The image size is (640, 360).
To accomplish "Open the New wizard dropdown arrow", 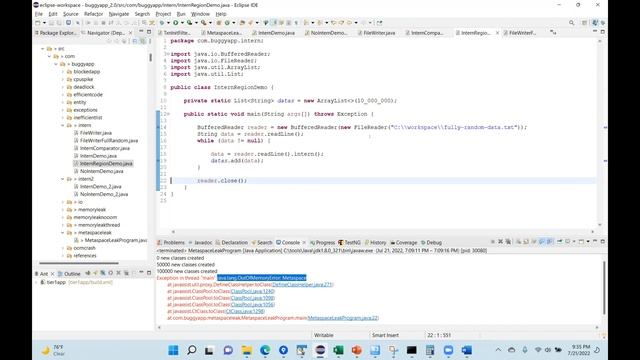I will click(x=44, y=23).
